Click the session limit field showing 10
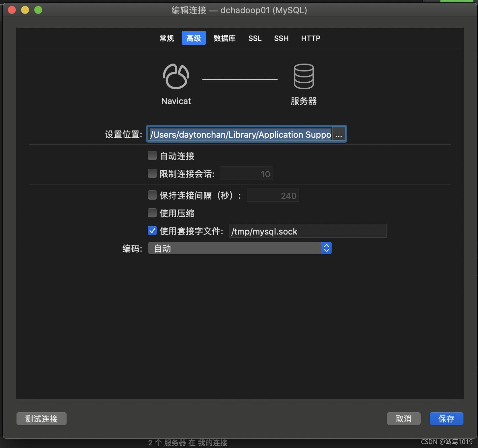478x448 pixels. coord(247,174)
